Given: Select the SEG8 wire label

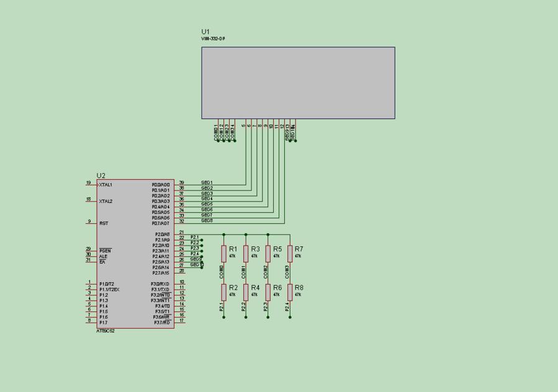Looking at the screenshot, I should coord(207,220).
